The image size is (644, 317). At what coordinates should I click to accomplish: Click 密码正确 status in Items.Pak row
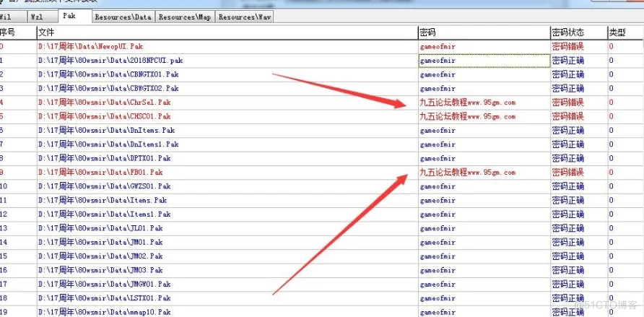[568, 201]
